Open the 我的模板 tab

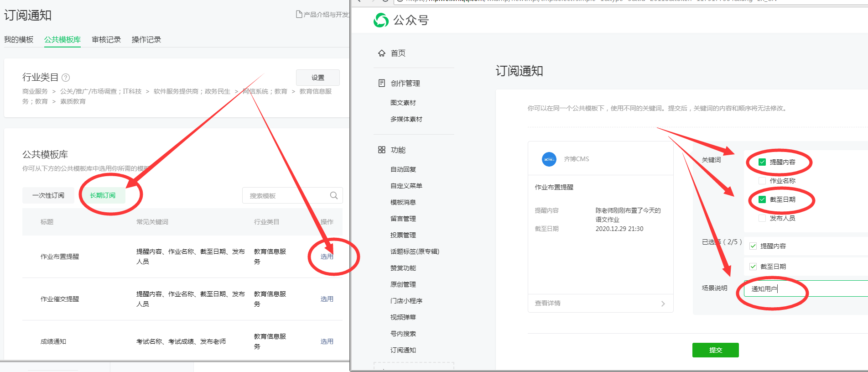click(19, 40)
